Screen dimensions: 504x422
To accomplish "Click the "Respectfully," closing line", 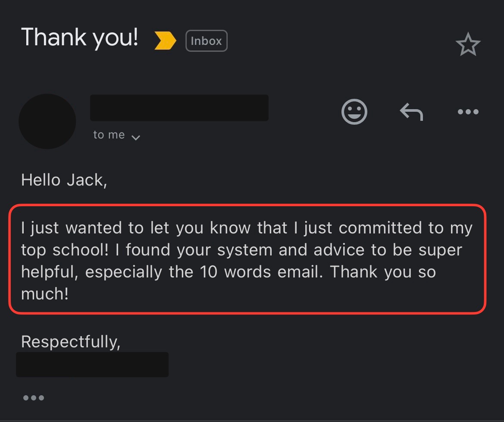I will point(70,341).
